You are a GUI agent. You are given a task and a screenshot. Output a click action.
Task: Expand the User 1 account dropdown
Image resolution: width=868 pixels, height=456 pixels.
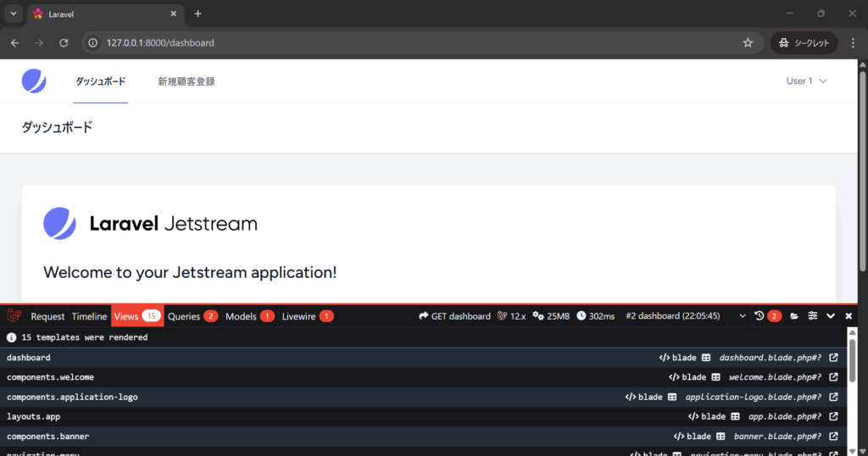(x=807, y=81)
